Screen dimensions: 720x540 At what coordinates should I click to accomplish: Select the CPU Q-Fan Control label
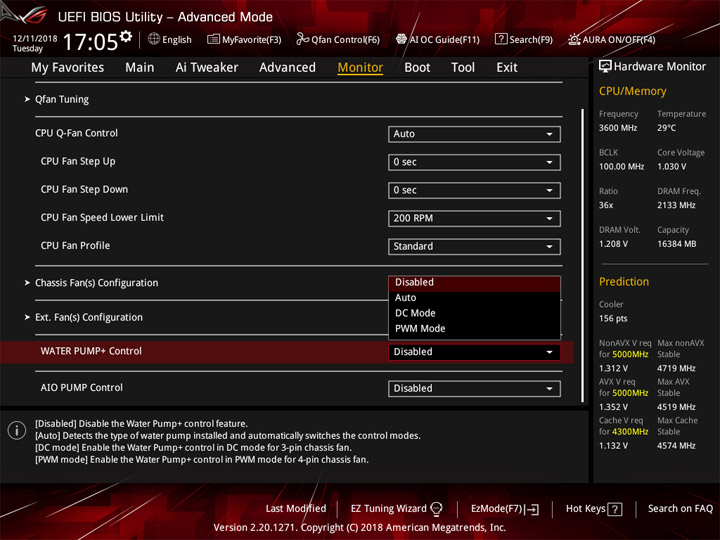coord(76,133)
